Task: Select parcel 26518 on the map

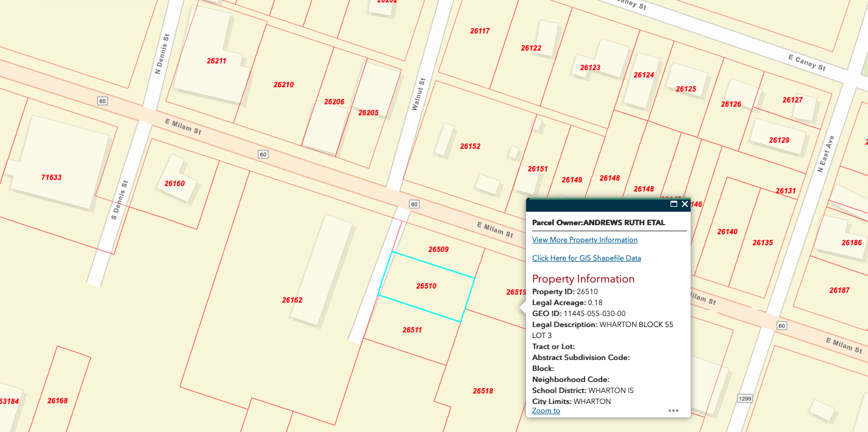Action: coord(483,391)
